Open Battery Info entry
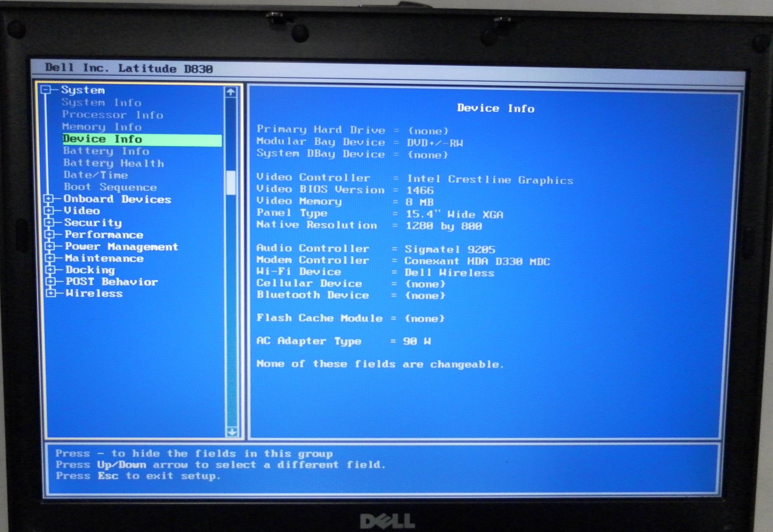The height and width of the screenshot is (532, 773). [x=106, y=151]
